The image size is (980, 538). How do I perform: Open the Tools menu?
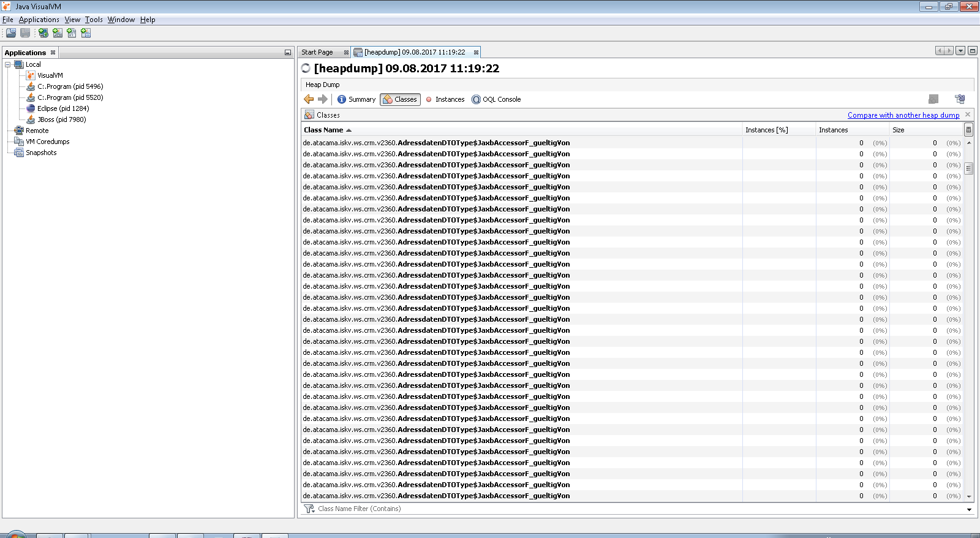(94, 20)
